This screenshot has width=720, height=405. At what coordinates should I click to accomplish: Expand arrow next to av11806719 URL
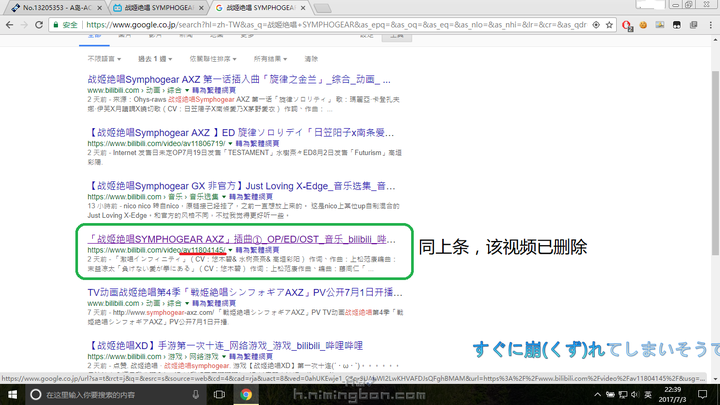(231, 144)
